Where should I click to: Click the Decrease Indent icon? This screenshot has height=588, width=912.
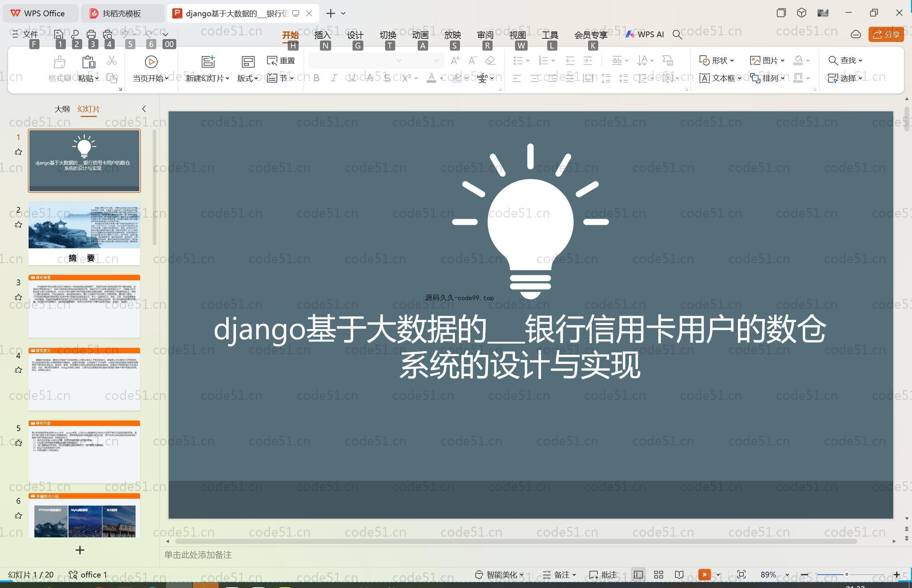[x=570, y=60]
